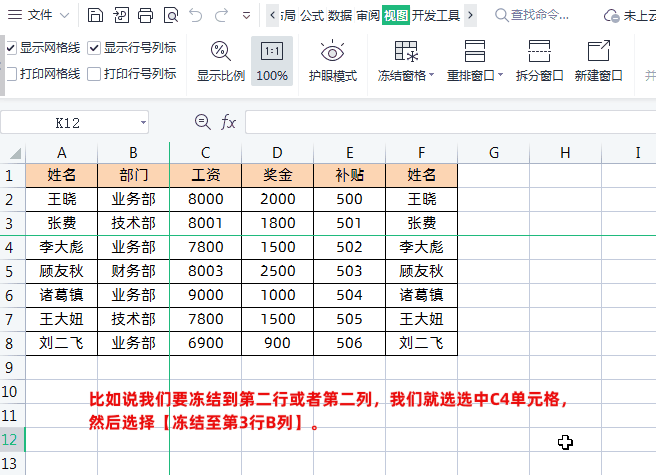Enable the 打印网格线 checkbox
This screenshot has height=475, width=656.
pyautogui.click(x=11, y=74)
